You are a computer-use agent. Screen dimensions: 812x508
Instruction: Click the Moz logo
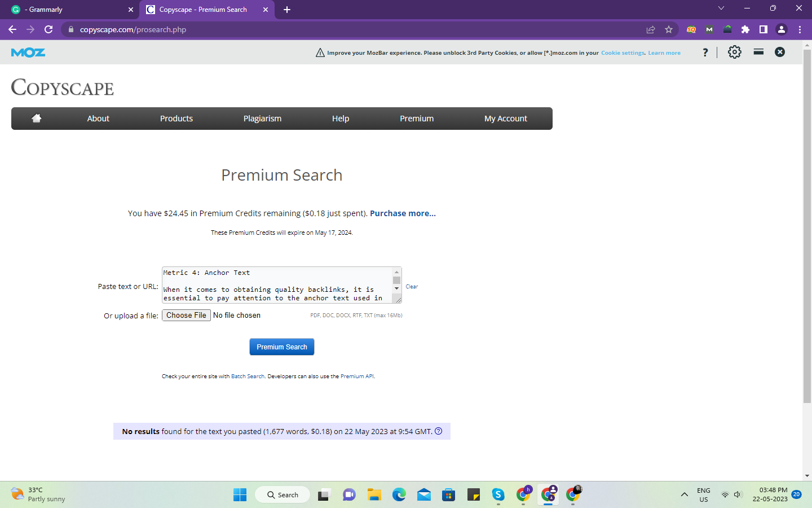click(x=28, y=52)
